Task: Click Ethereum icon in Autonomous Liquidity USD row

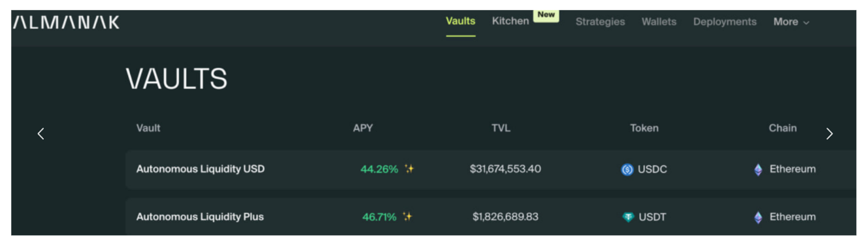Action: (x=758, y=169)
